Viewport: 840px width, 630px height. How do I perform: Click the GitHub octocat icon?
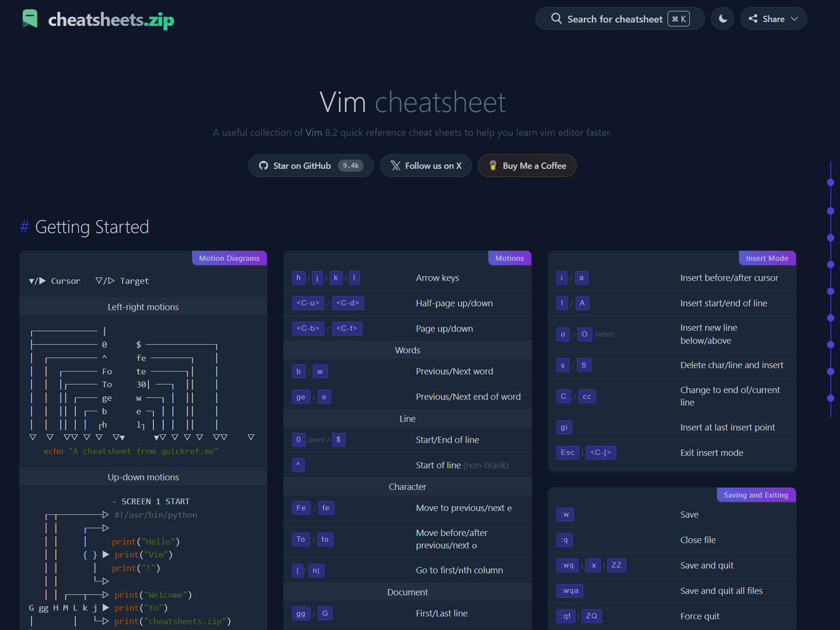(263, 166)
